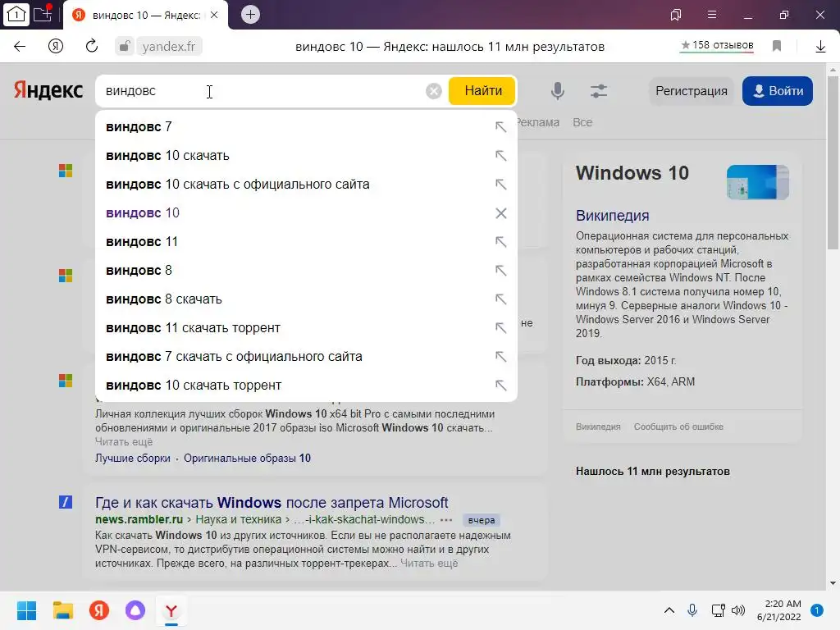Open the Википедия link in Windows 10 panel

[x=612, y=216]
